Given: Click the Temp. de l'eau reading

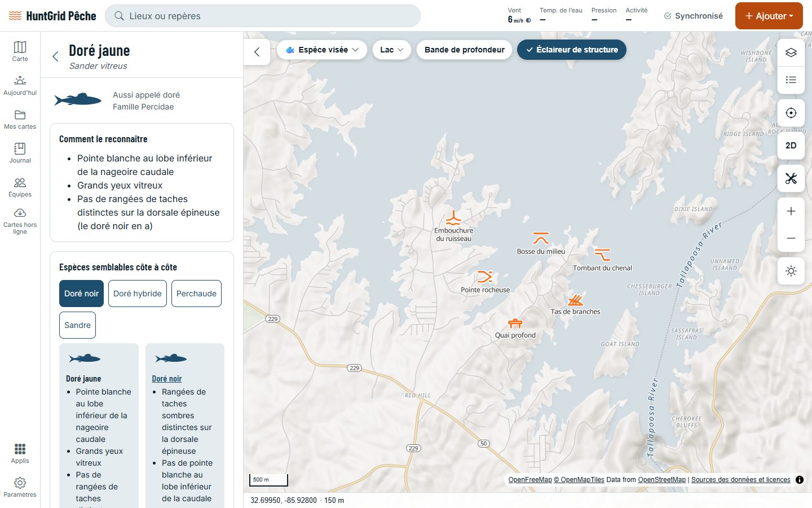Looking at the screenshot, I should click(561, 15).
